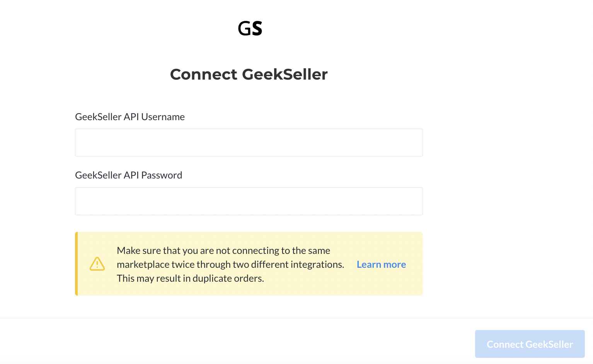Click the Connect GeekSeller button

[x=530, y=344]
